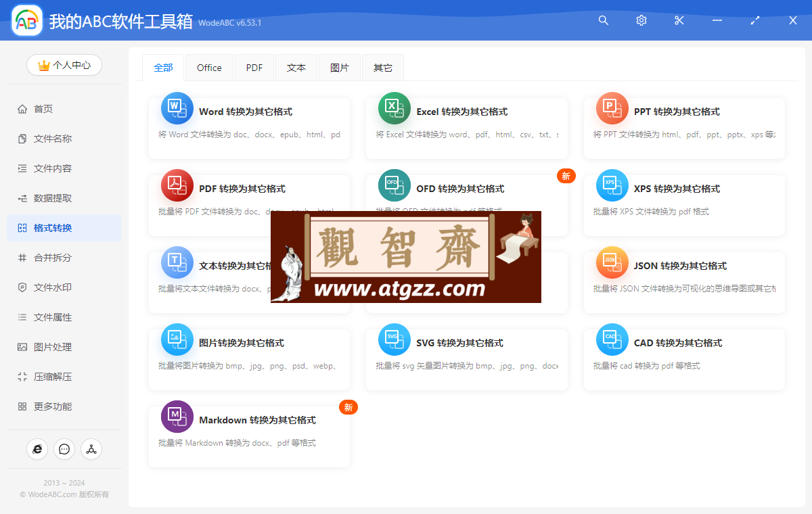This screenshot has width=812, height=514.
Task: Open 压缩解压 in the sidebar
Action: coord(64,377)
